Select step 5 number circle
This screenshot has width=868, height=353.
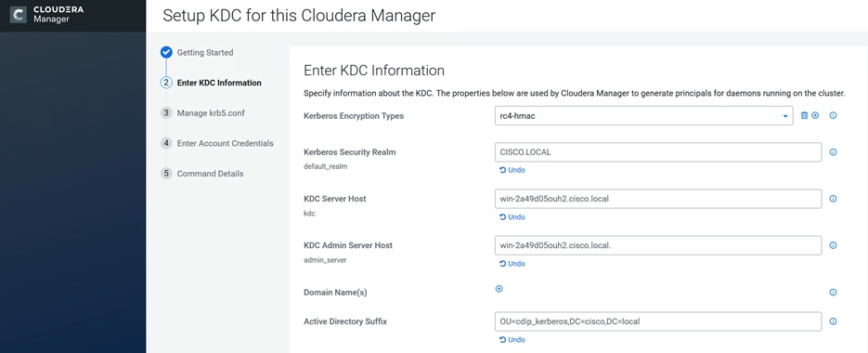pos(166,174)
